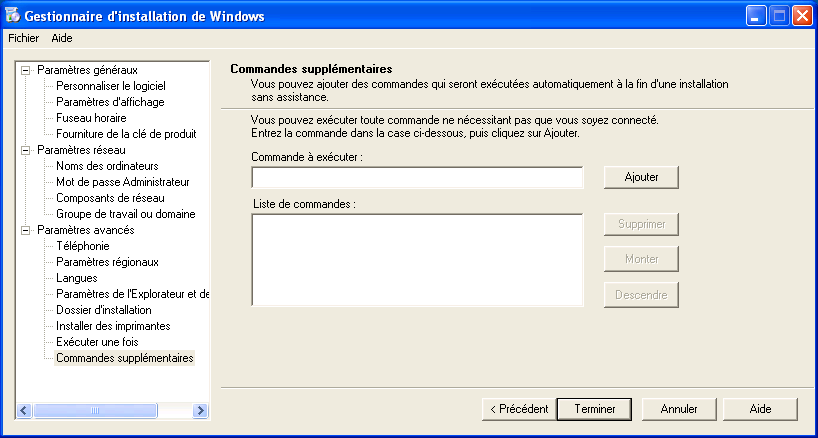
Task: Go to Composants de réseau
Action: pyautogui.click(x=110, y=198)
